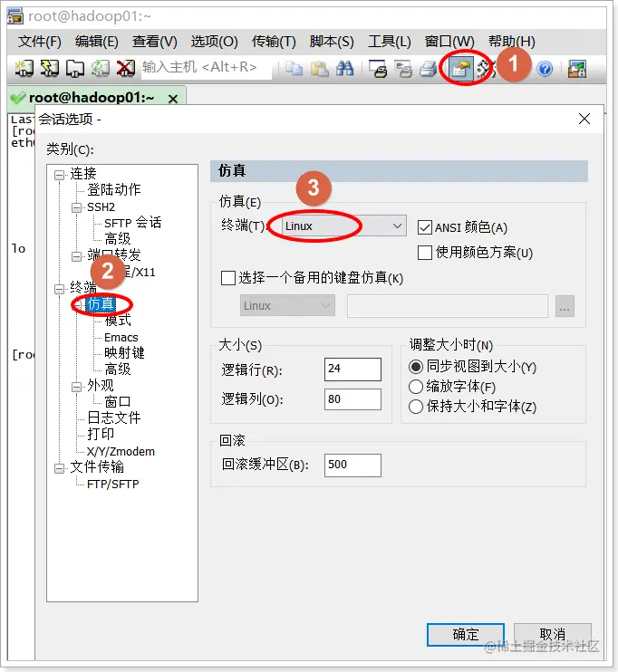Click the Quick Connect toolbar icon
618x672 pixels.
[x=49, y=69]
